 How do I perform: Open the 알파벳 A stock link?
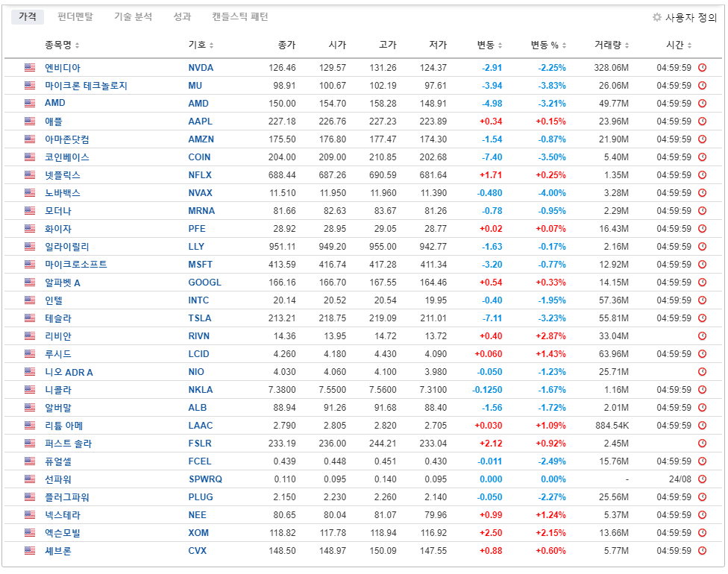pos(63,283)
